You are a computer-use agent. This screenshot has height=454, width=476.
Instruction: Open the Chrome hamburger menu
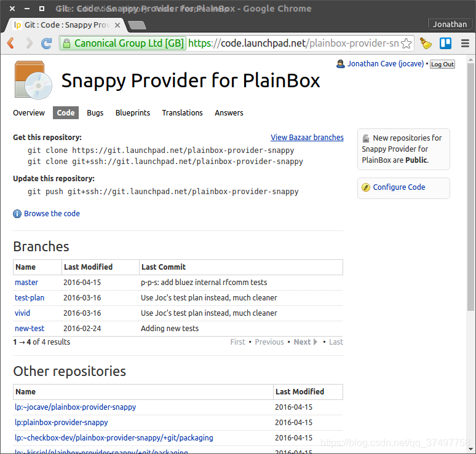(x=465, y=44)
